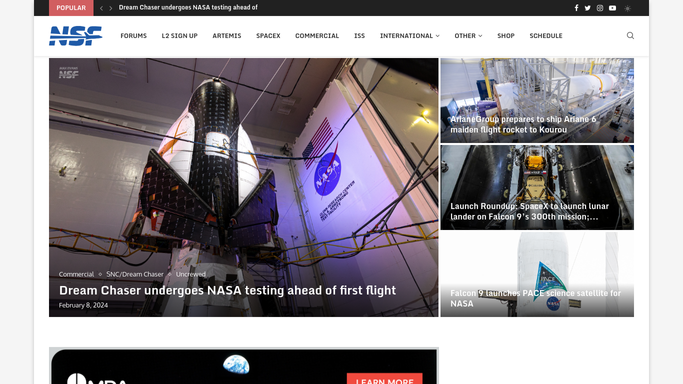Viewport: 683px width, 384px height.
Task: Go to the SpaceX section
Action: [268, 36]
